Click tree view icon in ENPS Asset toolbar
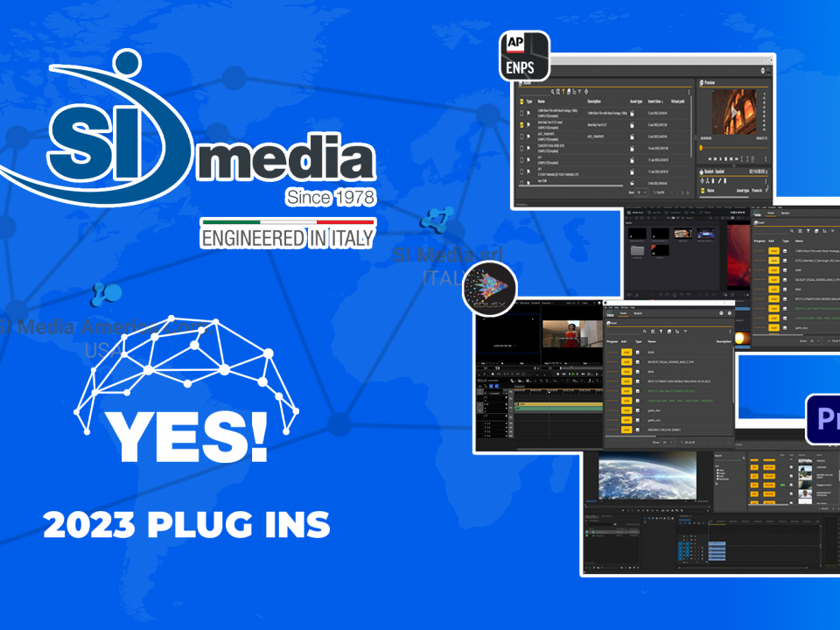840x630 pixels. click(574, 92)
